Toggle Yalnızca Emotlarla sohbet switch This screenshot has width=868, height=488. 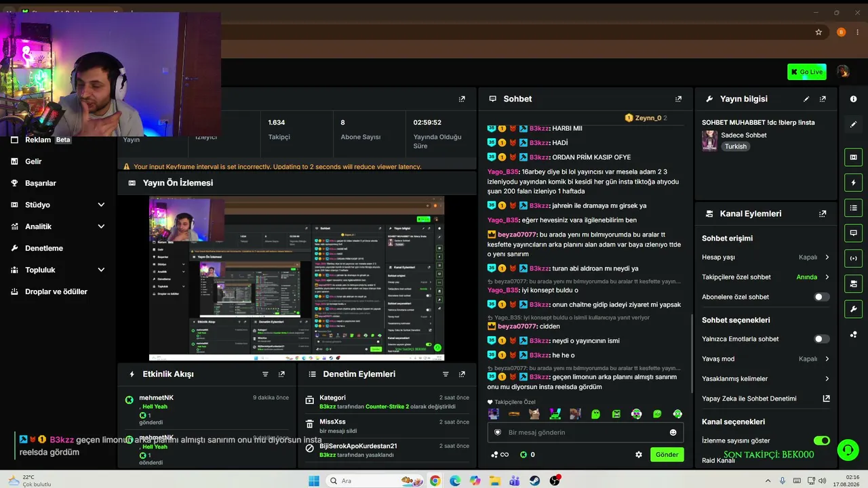pyautogui.click(x=821, y=339)
